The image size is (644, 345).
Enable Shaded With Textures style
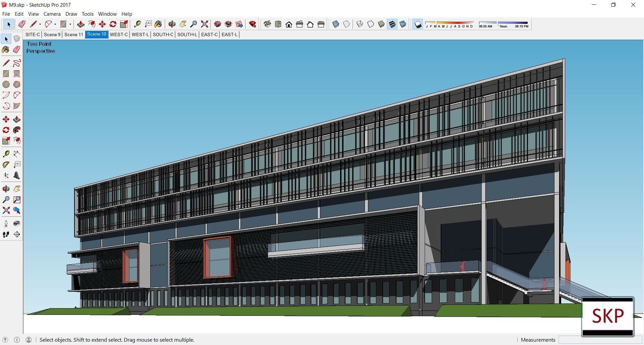392,24
